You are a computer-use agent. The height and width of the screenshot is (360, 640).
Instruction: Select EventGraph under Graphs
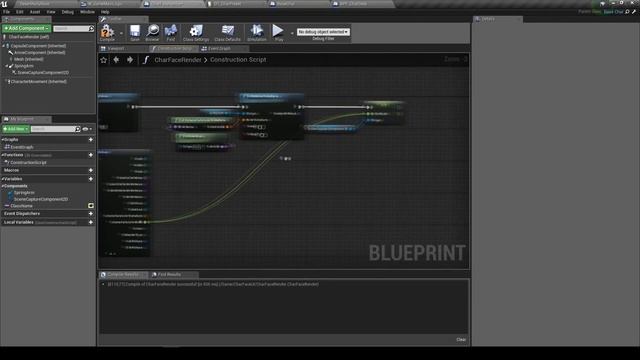[x=22, y=147]
